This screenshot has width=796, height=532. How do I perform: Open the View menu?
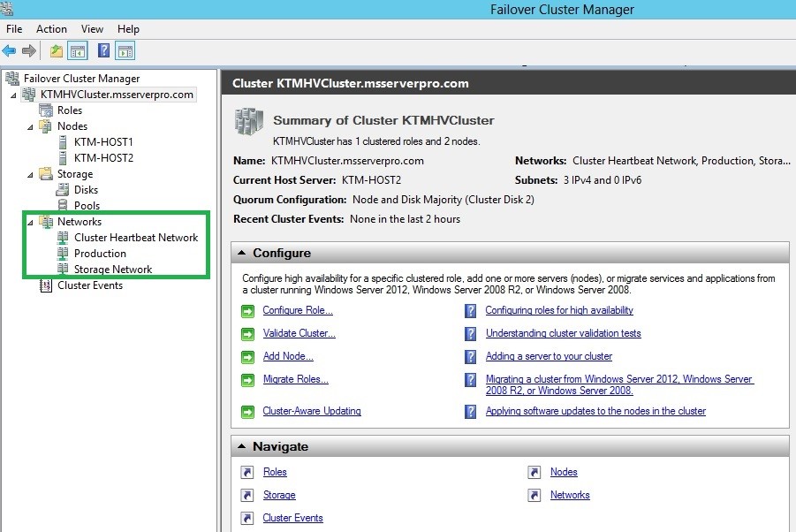click(92, 29)
